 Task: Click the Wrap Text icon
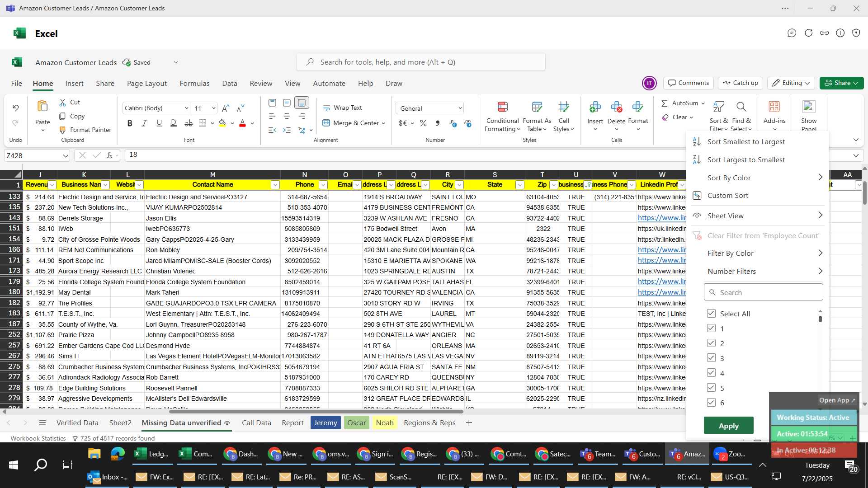tap(326, 108)
